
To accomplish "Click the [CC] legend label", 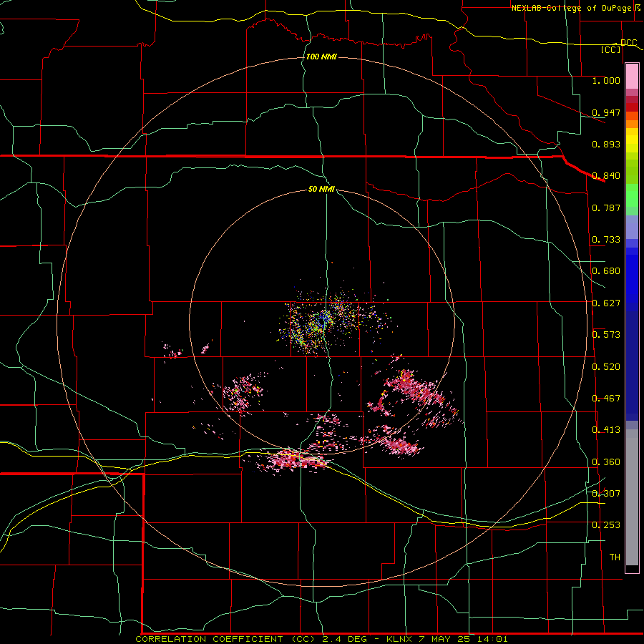I will [x=611, y=49].
